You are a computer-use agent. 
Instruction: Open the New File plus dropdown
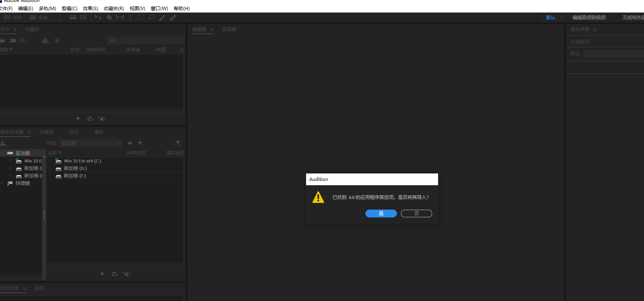point(23,40)
